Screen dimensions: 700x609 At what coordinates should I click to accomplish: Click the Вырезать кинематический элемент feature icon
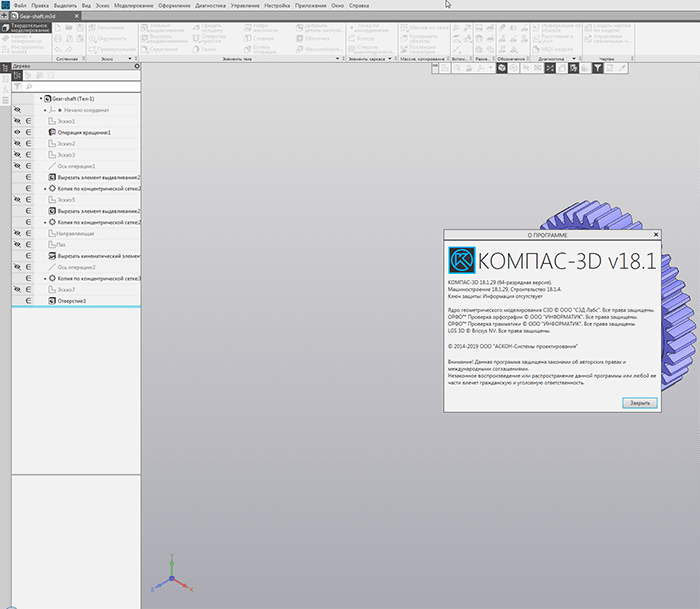[52, 256]
